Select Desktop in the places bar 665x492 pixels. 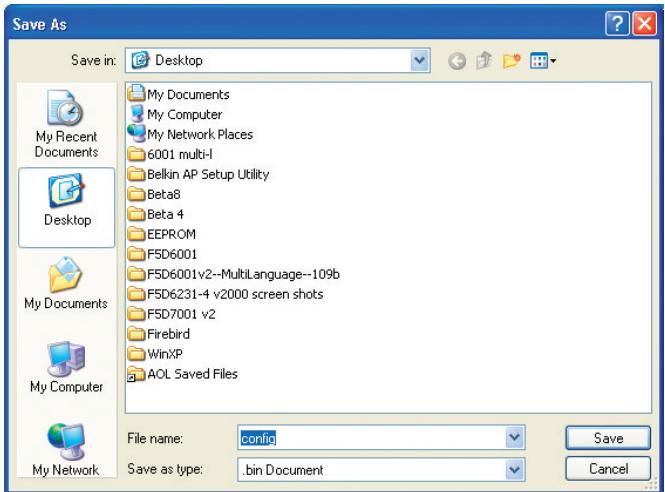pyautogui.click(x=67, y=207)
